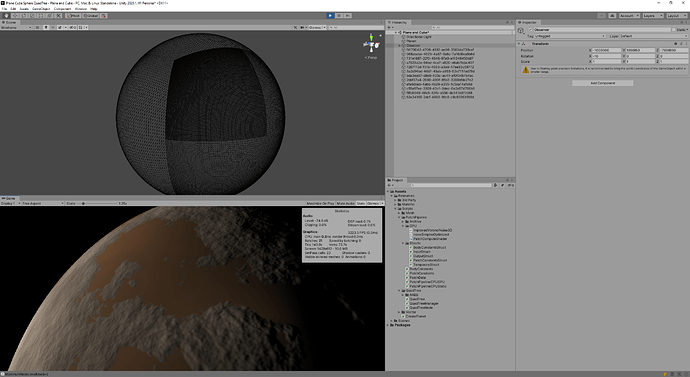Open the GameObject menu
Screen dimensions: 690x377
point(41,9)
